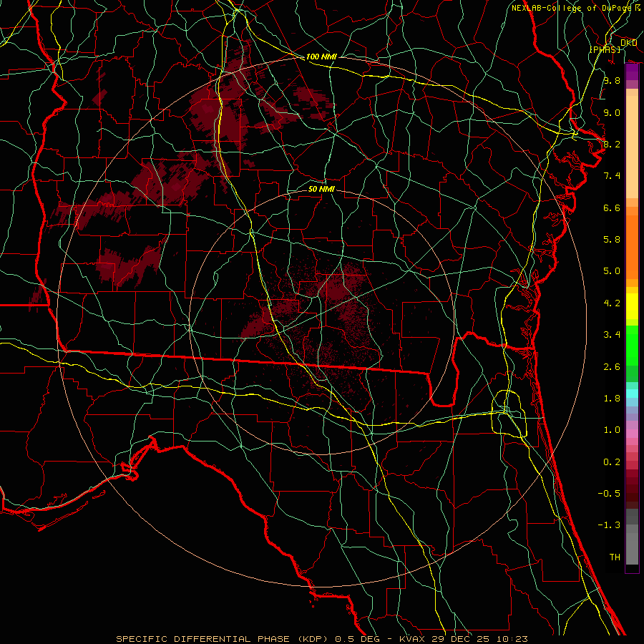Screen dimensions: 644x644
Task: Pick the bright yellow legend swatch
Action: pos(632,306)
